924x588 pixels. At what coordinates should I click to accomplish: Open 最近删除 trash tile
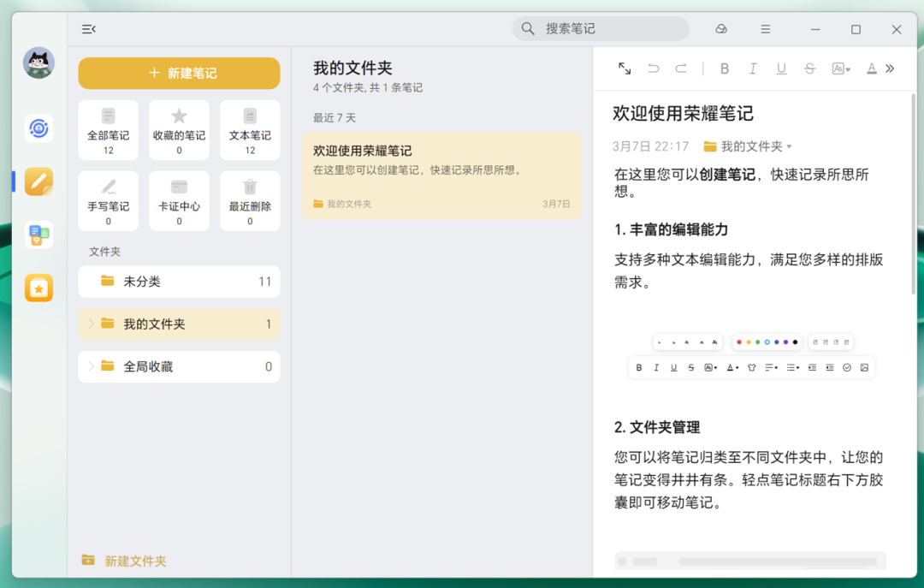(x=250, y=201)
